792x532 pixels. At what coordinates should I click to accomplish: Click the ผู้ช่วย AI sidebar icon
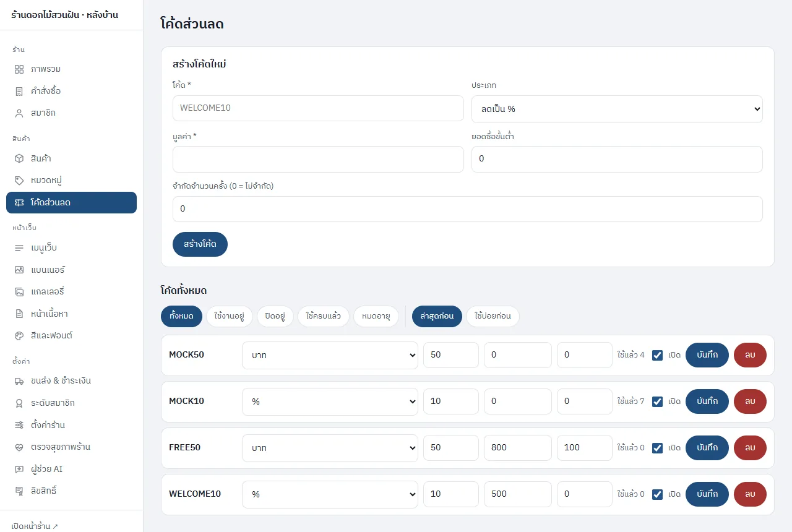[19, 469]
